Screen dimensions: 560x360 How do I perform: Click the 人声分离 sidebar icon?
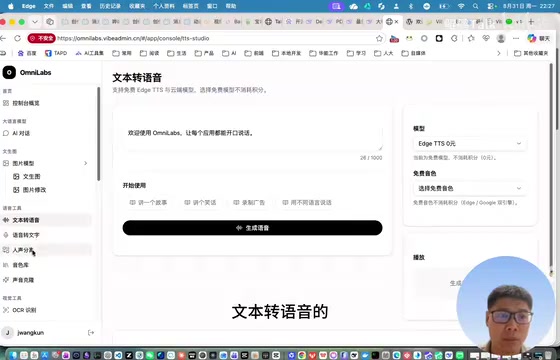(6, 250)
